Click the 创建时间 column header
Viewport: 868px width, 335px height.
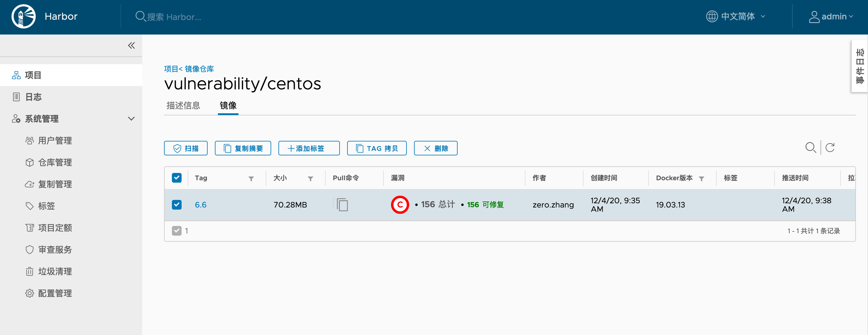(x=604, y=178)
